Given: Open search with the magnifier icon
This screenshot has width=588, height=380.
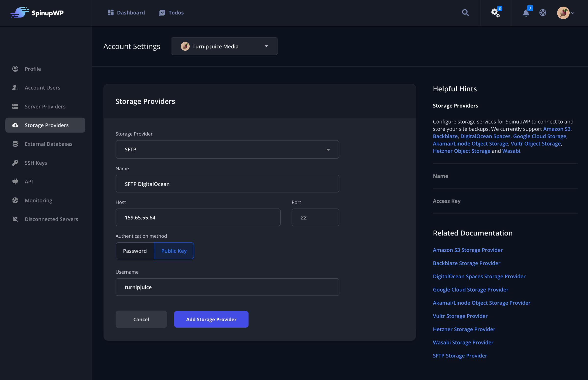Looking at the screenshot, I should coord(465,12).
